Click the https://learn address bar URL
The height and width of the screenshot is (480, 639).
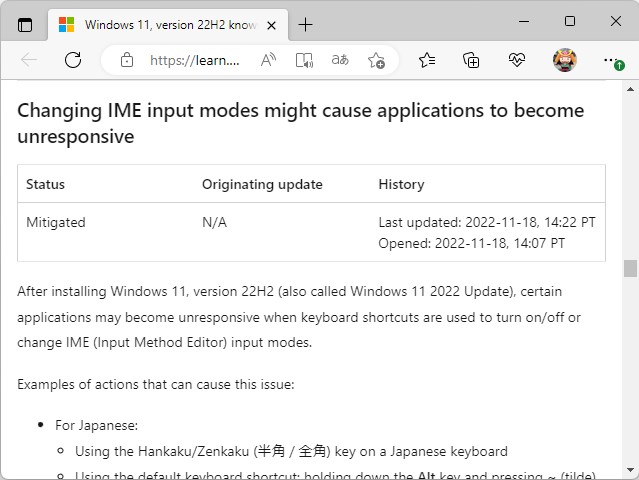194,60
